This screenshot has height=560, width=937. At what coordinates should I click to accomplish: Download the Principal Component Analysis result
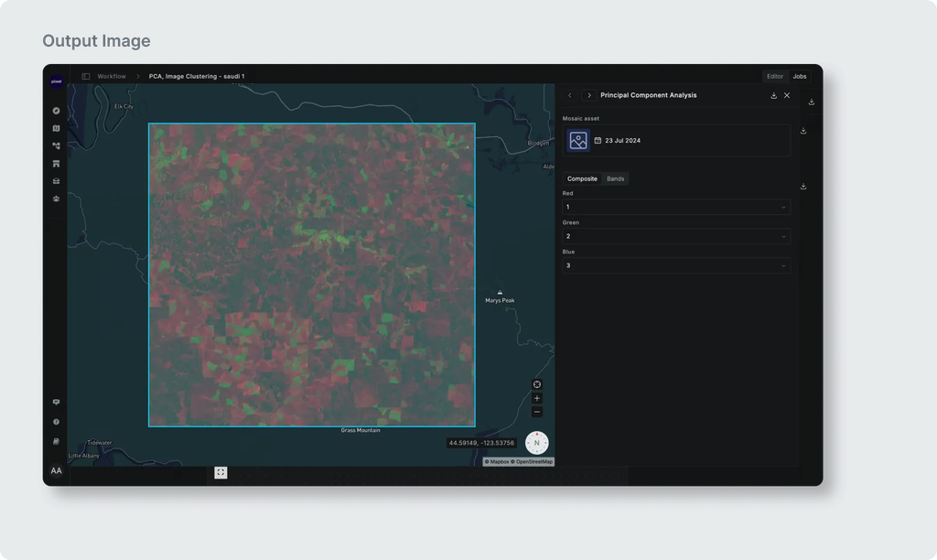click(x=774, y=96)
